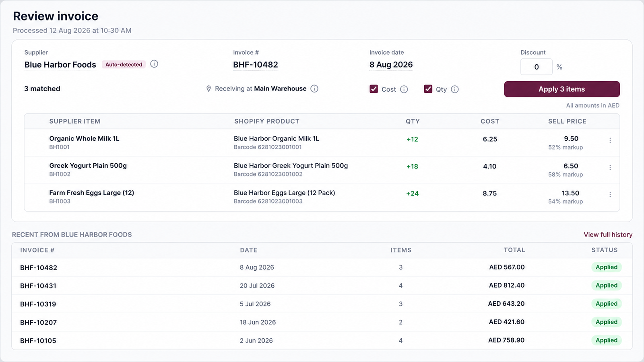Uncheck the Qty checkbox
This screenshot has height=362, width=644.
[x=428, y=89]
